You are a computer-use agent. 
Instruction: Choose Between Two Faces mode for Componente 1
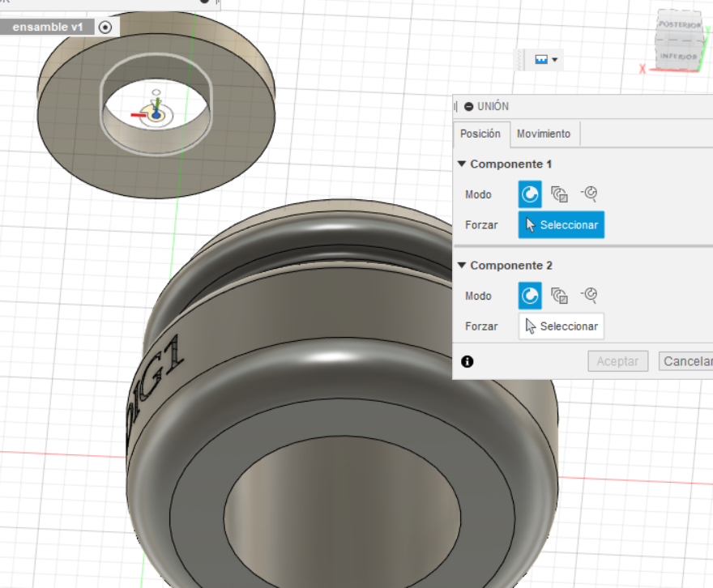[559, 194]
